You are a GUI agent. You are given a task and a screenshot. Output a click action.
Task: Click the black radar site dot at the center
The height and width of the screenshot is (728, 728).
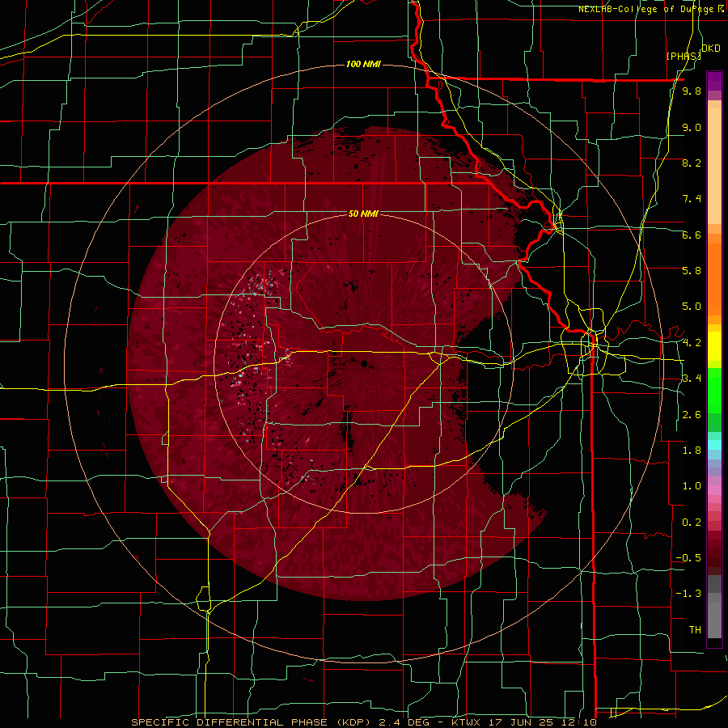[x=364, y=363]
